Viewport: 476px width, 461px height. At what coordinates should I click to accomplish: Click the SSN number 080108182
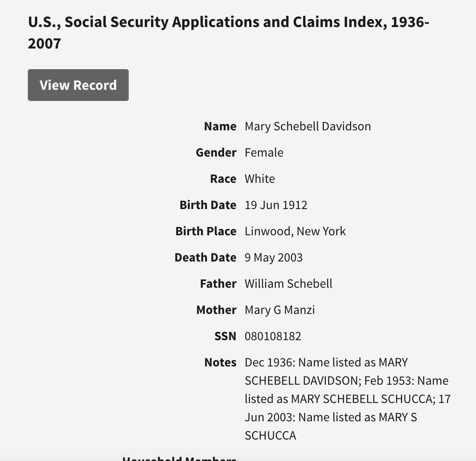pos(273,336)
